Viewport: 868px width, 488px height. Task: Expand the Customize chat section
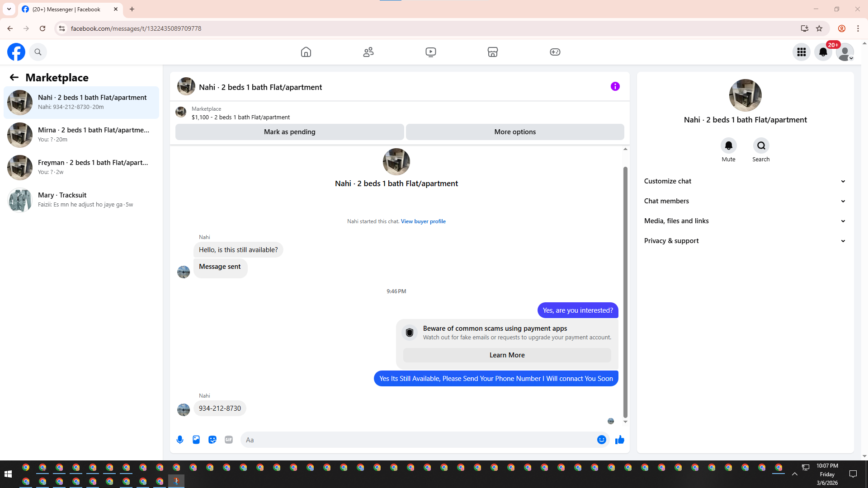[745, 181]
